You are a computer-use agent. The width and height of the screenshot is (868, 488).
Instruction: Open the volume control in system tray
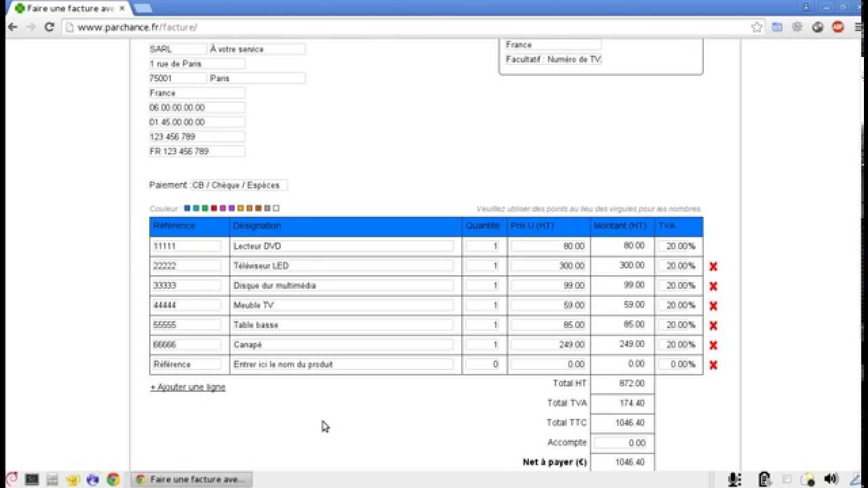coord(831,479)
